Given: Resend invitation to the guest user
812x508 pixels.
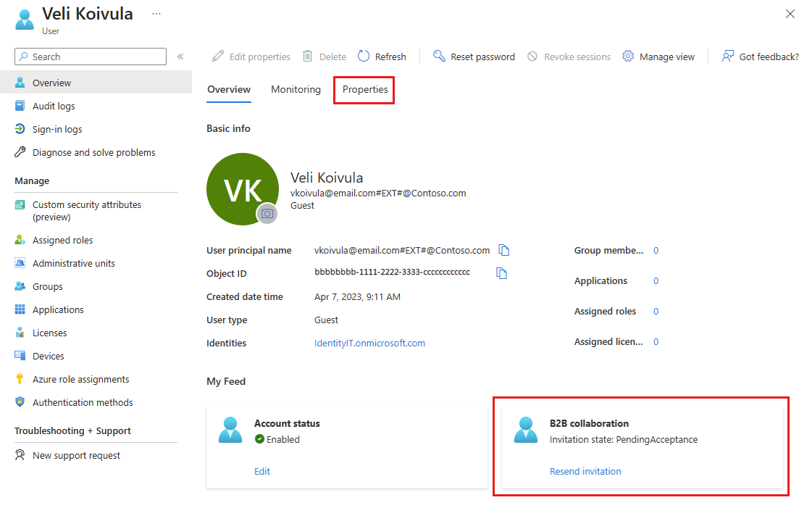Looking at the screenshot, I should click(x=585, y=471).
